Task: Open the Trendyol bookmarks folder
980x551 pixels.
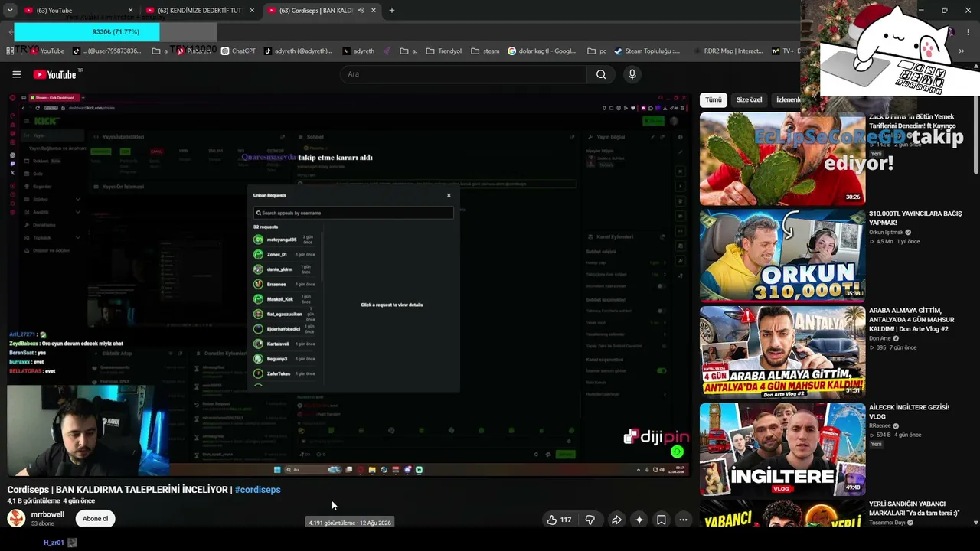Action: tap(444, 51)
